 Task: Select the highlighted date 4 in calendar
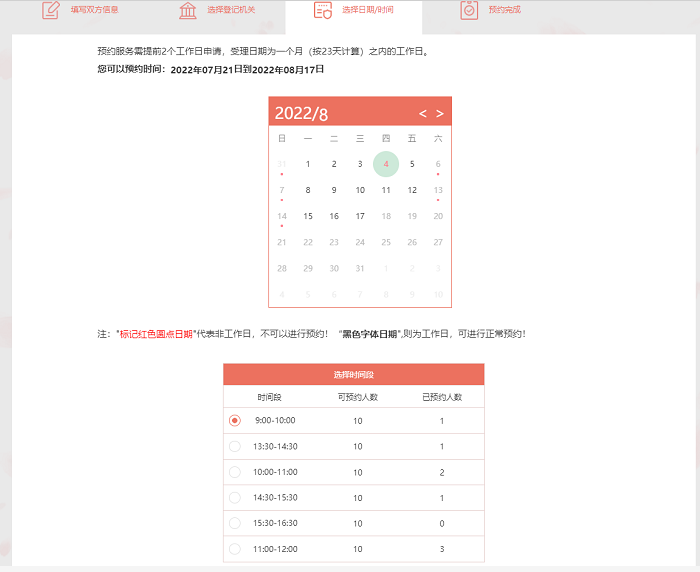point(386,164)
